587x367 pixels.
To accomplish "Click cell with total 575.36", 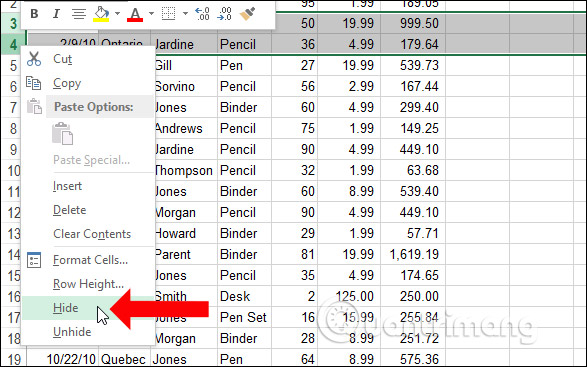I will pyautogui.click(x=413, y=360).
